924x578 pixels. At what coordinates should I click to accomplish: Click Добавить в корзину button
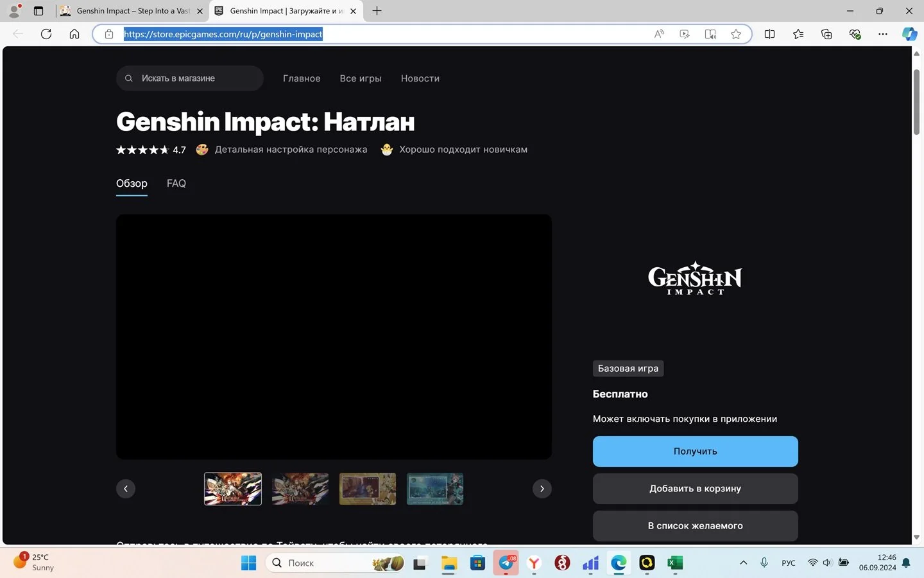pyautogui.click(x=696, y=489)
